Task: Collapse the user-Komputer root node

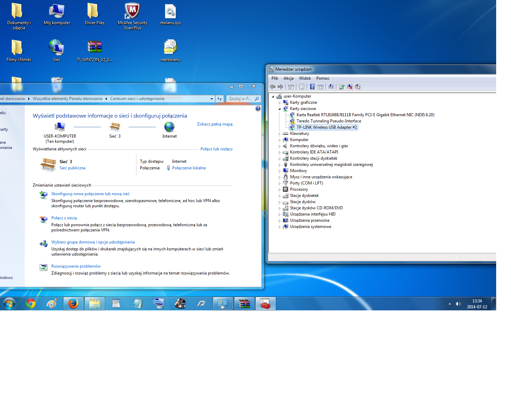Action: pos(273,97)
